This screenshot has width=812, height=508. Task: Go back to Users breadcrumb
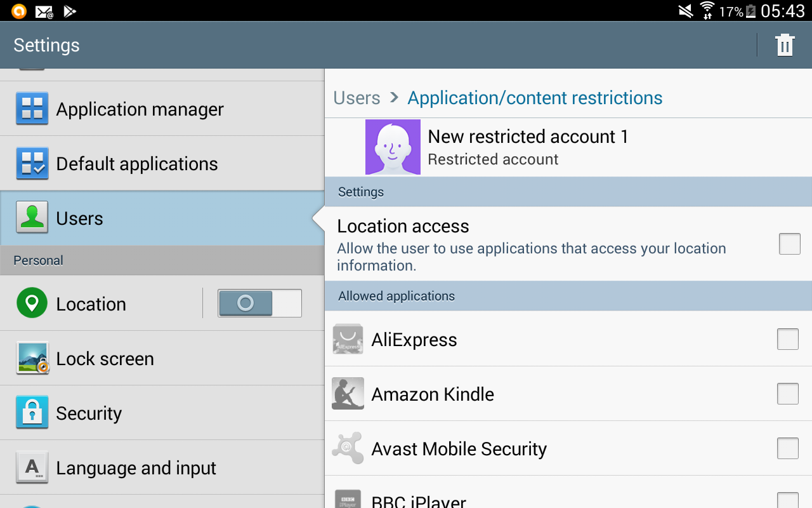(357, 98)
